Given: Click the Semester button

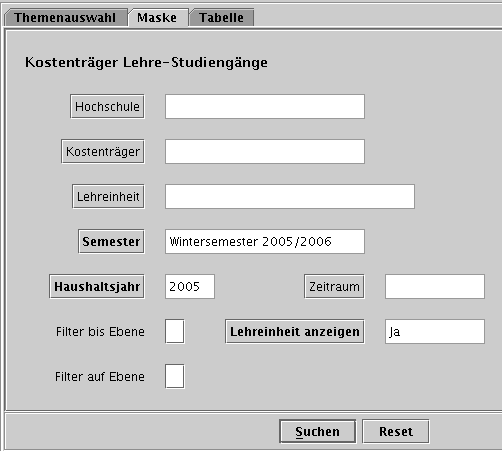Looking at the screenshot, I should tap(111, 241).
